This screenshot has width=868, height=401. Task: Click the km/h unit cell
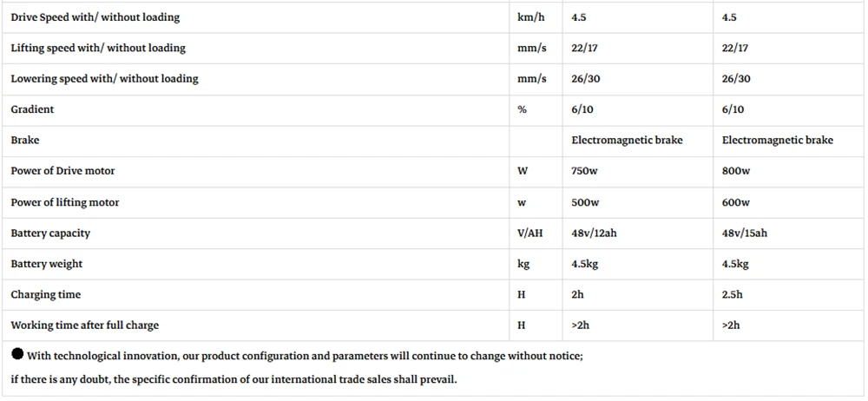(x=531, y=17)
